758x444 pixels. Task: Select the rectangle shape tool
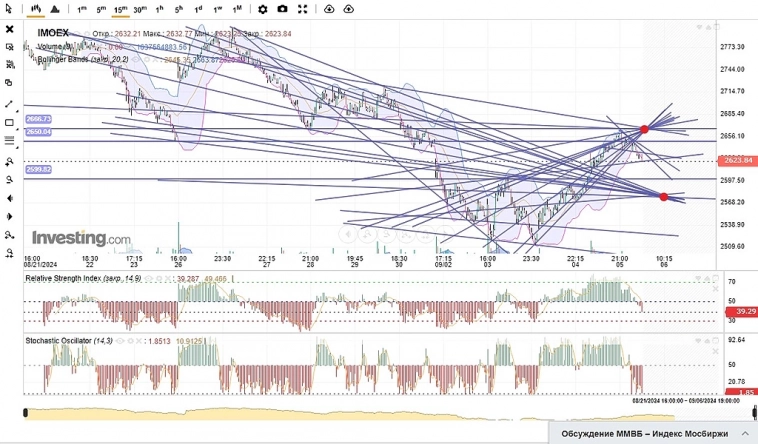[x=9, y=122]
